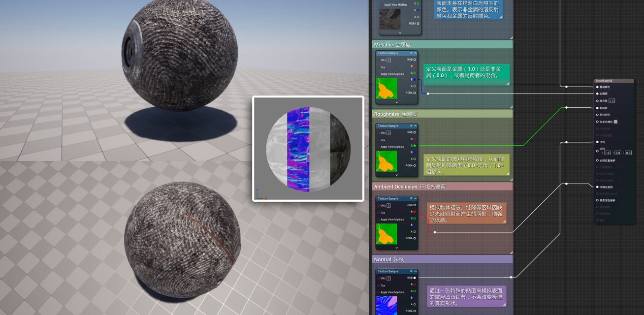Click the 高光度 value field showing 0.5
Image resolution: width=644 pixels, height=315 pixels.
click(612, 100)
